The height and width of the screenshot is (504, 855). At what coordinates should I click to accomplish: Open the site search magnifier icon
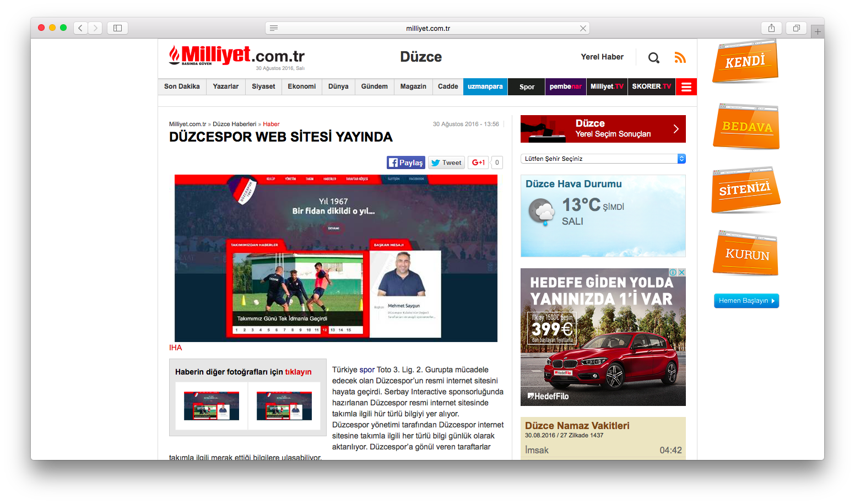[654, 57]
